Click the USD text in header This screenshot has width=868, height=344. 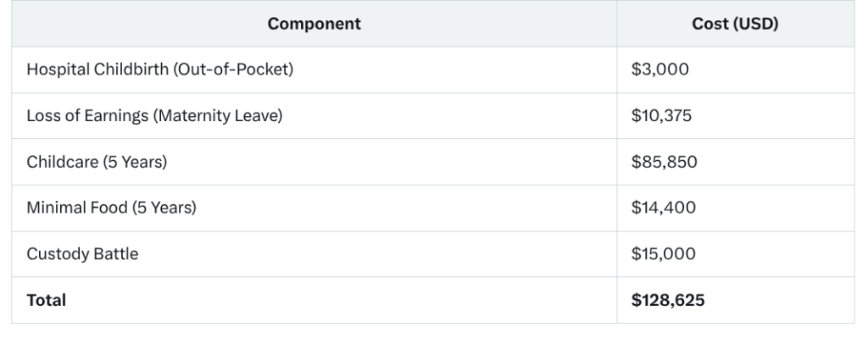(757, 24)
